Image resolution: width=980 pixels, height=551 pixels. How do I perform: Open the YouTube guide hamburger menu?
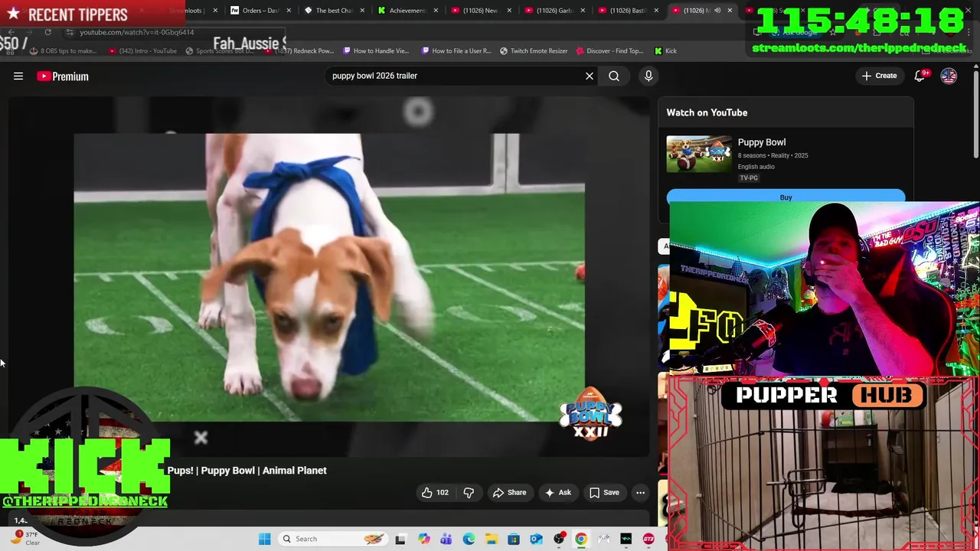click(18, 76)
